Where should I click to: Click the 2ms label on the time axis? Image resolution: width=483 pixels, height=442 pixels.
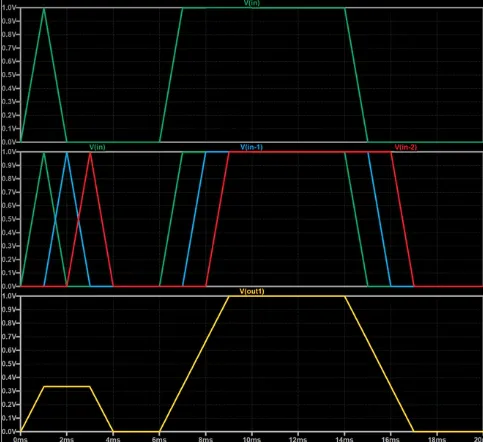pyautogui.click(x=67, y=439)
